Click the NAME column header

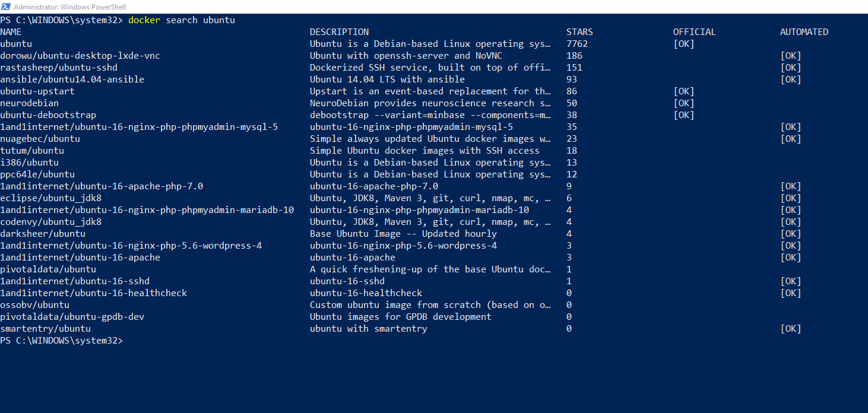click(x=11, y=32)
